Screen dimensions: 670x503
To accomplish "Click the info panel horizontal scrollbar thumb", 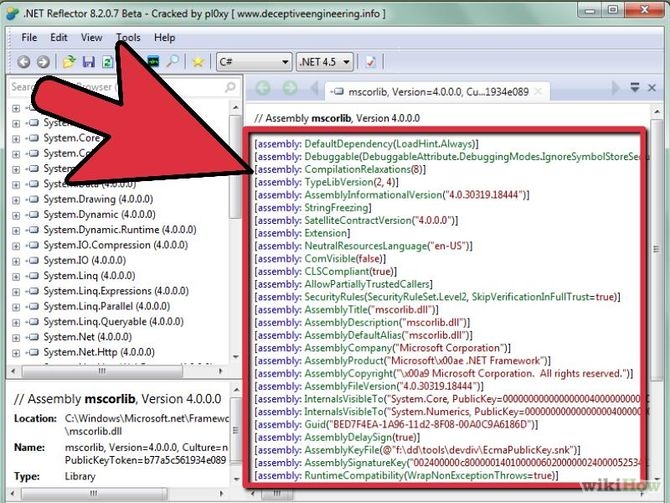I will pyautogui.click(x=94, y=494).
